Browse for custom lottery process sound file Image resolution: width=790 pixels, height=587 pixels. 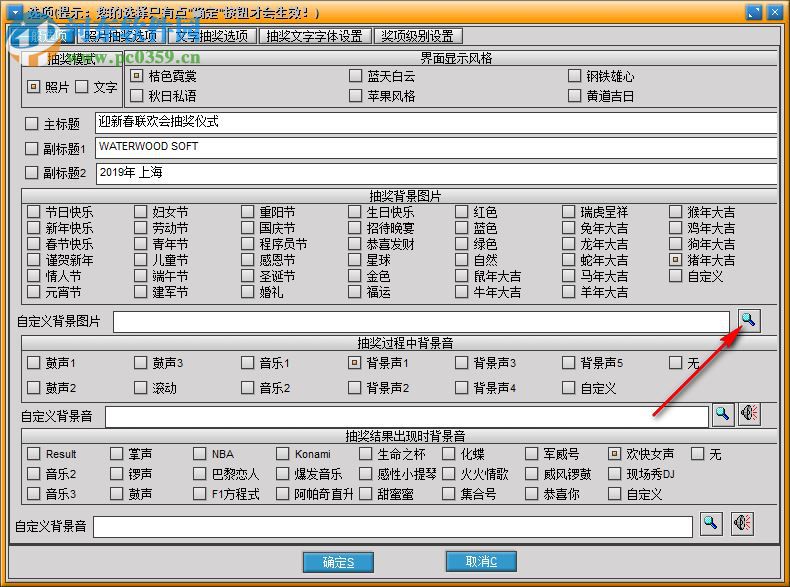point(722,414)
